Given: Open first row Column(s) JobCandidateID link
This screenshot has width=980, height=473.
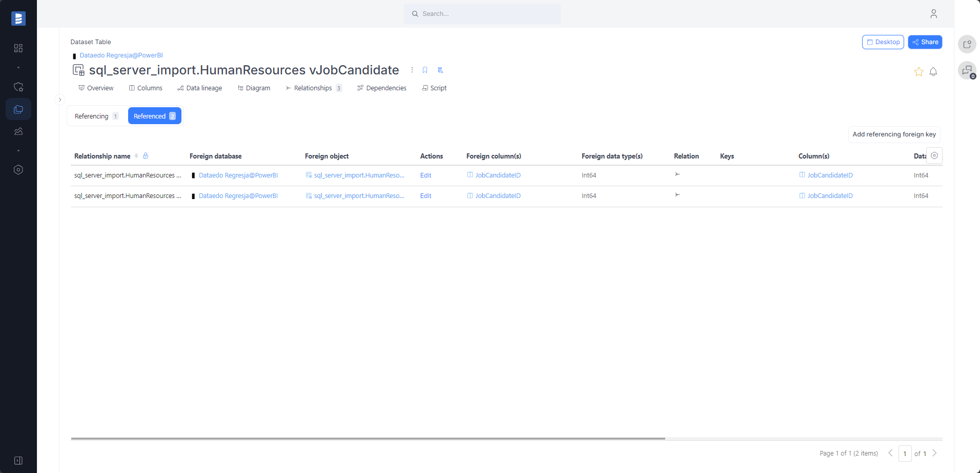Looking at the screenshot, I should tap(830, 175).
